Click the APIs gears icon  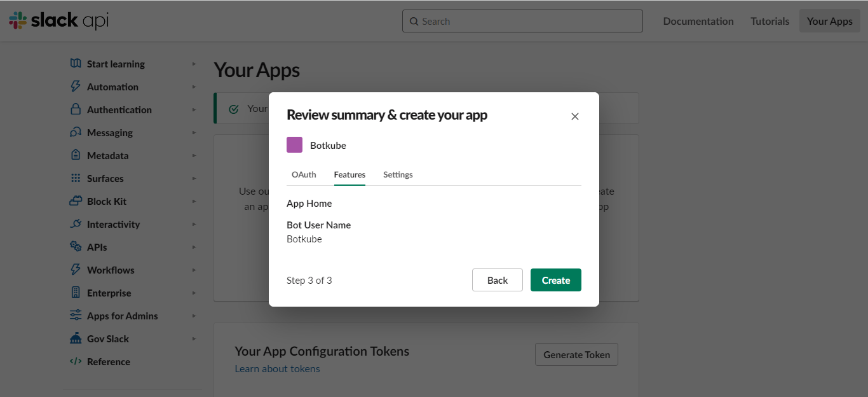[76, 247]
